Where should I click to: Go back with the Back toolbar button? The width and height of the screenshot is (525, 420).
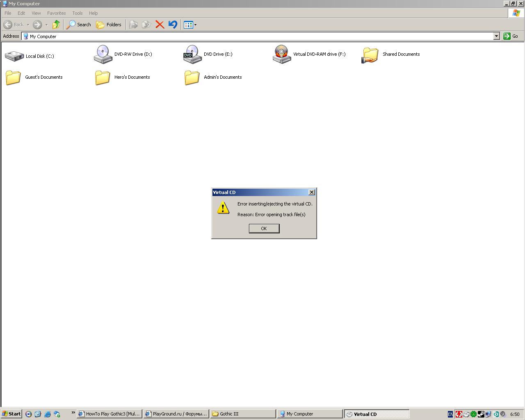pos(14,25)
